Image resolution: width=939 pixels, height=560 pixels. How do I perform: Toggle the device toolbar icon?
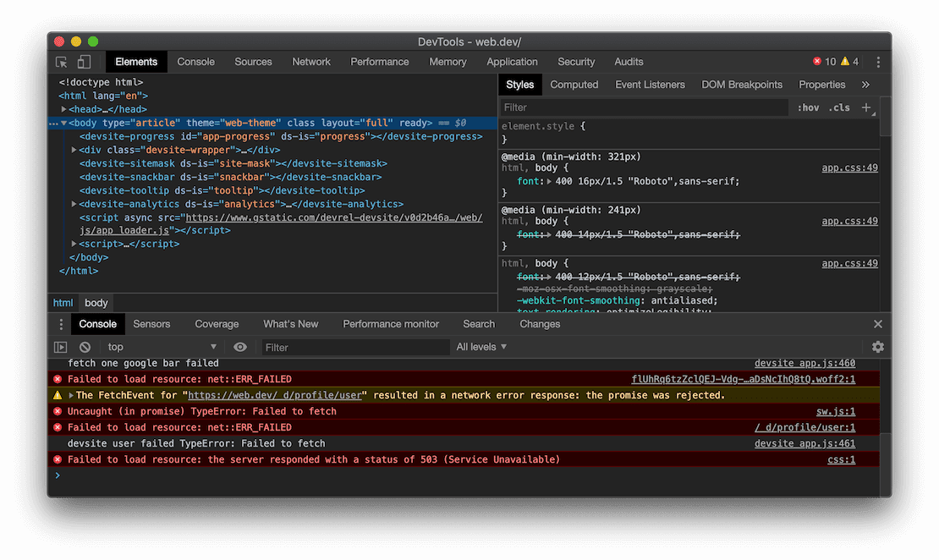83,62
